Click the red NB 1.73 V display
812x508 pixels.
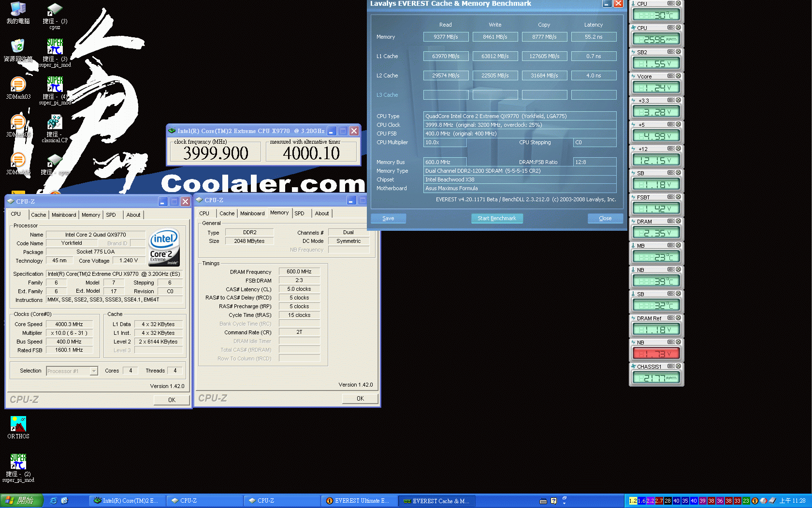point(656,354)
